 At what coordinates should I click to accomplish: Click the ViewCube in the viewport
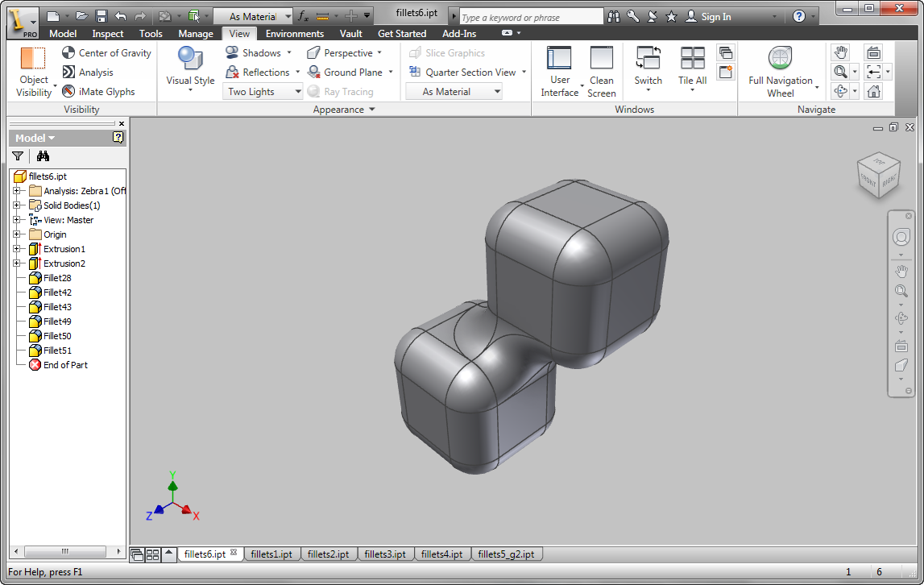(877, 175)
